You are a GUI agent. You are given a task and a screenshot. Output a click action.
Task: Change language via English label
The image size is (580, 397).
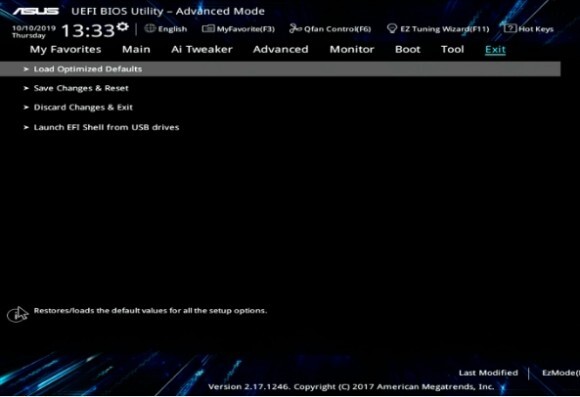tap(172, 29)
